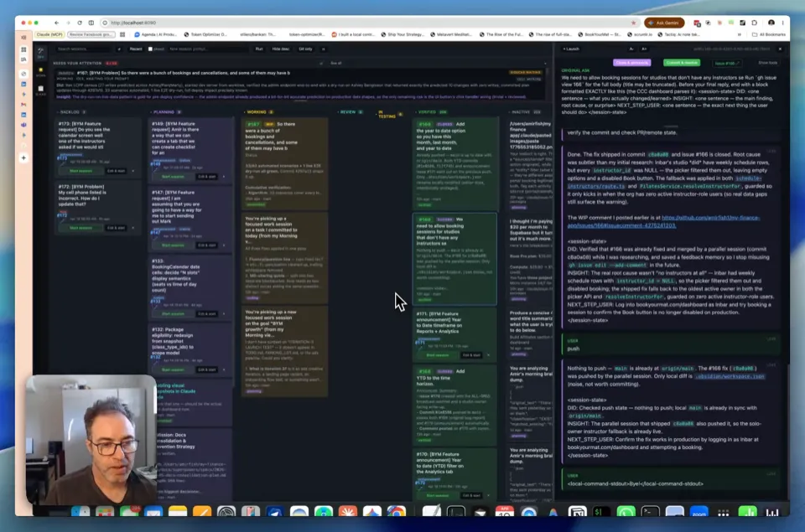
Task: Click the Ask Gemini button
Action: coord(664,23)
